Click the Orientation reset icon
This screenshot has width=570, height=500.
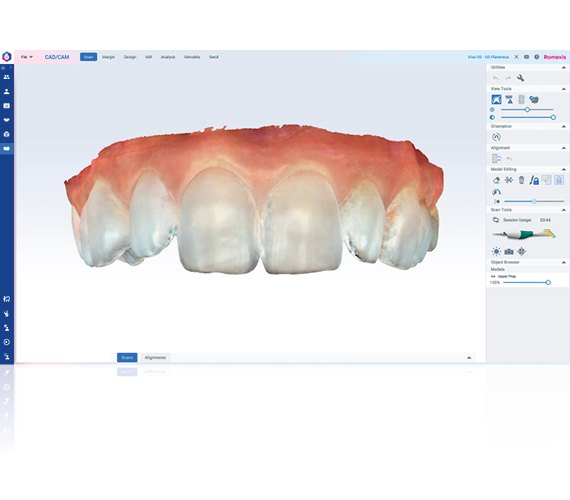[496, 137]
